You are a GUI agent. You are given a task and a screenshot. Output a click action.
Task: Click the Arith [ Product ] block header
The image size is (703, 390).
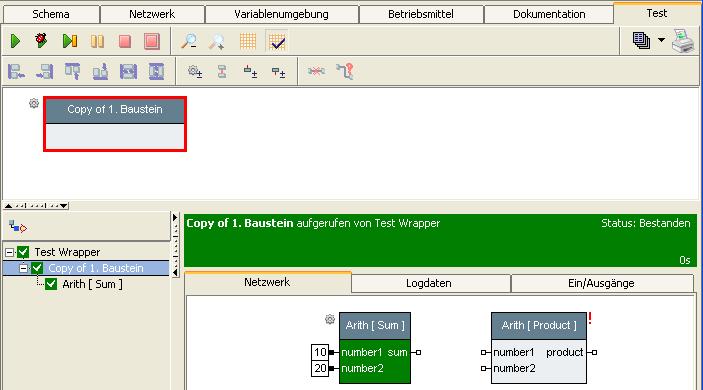539,325
